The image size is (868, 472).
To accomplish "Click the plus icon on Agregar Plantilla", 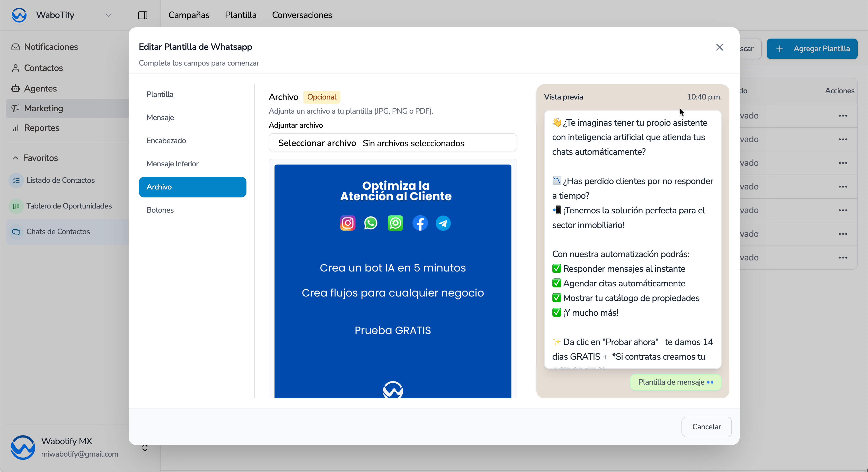I will 780,49.
